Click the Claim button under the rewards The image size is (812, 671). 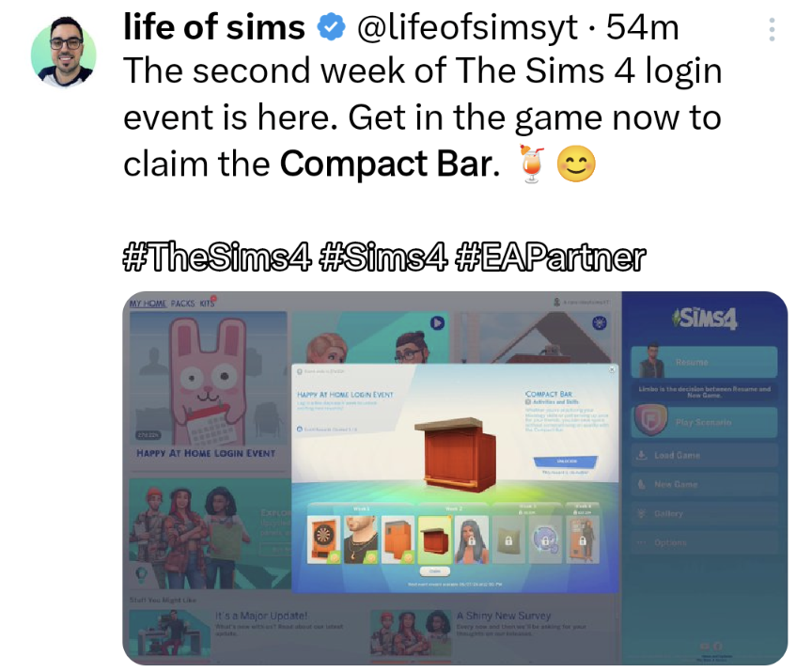pyautogui.click(x=434, y=571)
